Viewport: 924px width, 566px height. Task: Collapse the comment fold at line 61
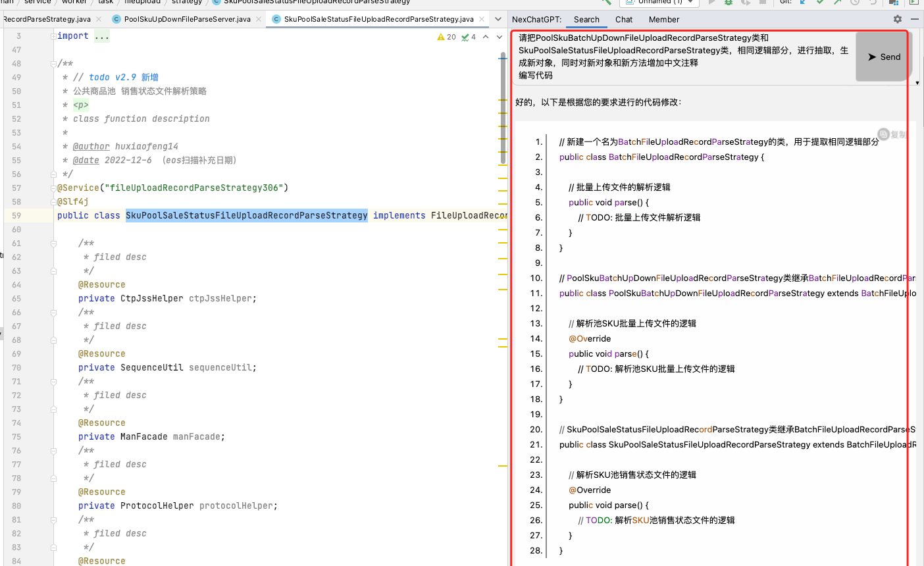pyautogui.click(x=53, y=244)
